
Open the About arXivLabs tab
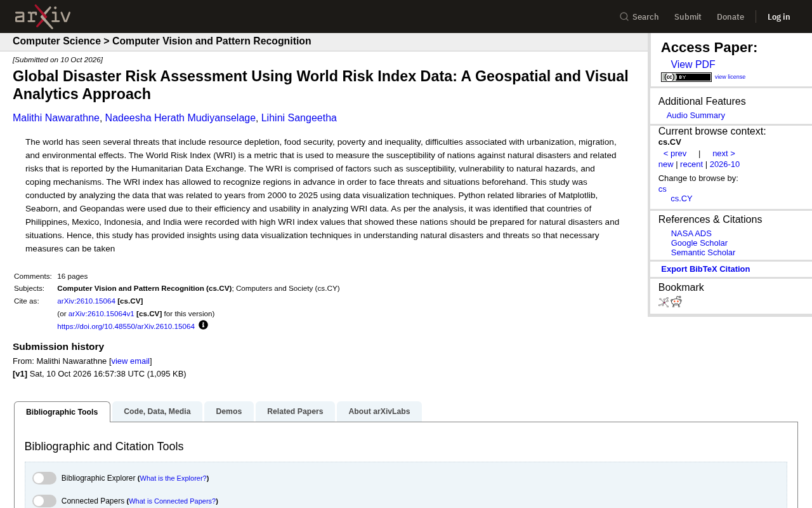click(x=379, y=411)
